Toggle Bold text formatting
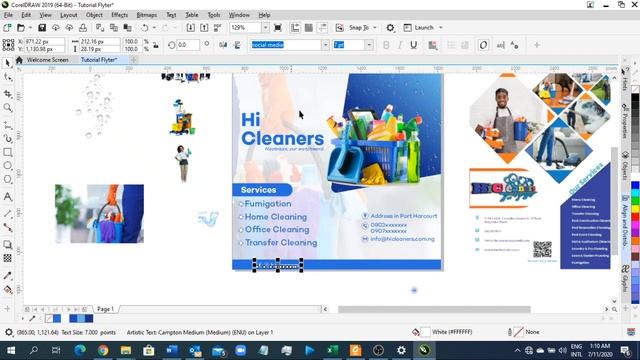Image resolution: width=640 pixels, height=360 pixels. click(x=386, y=45)
